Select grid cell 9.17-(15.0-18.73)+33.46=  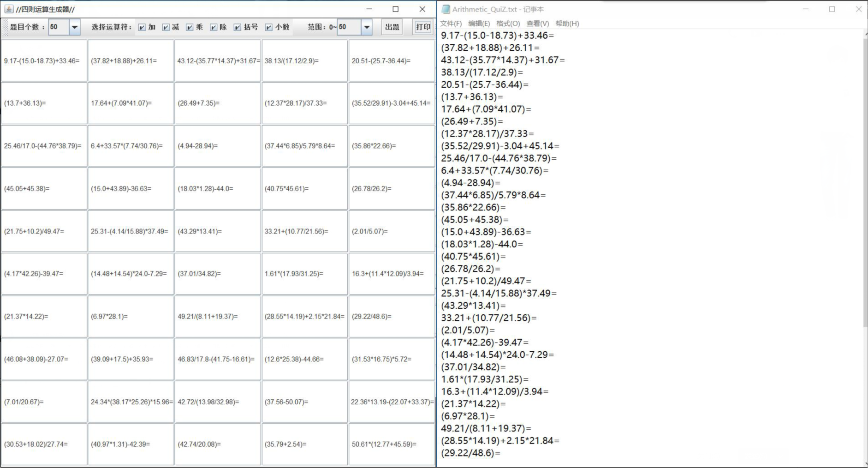[x=44, y=60]
